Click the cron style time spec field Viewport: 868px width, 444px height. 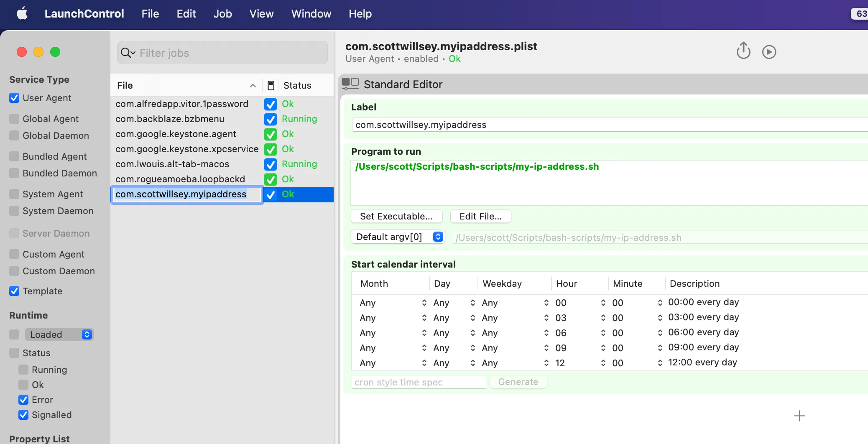(x=418, y=382)
